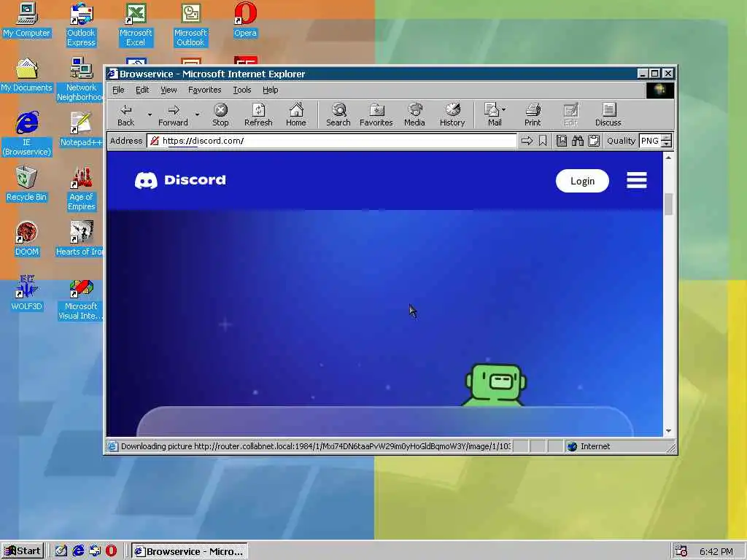
Task: Click the Discord logo
Action: coord(180,181)
